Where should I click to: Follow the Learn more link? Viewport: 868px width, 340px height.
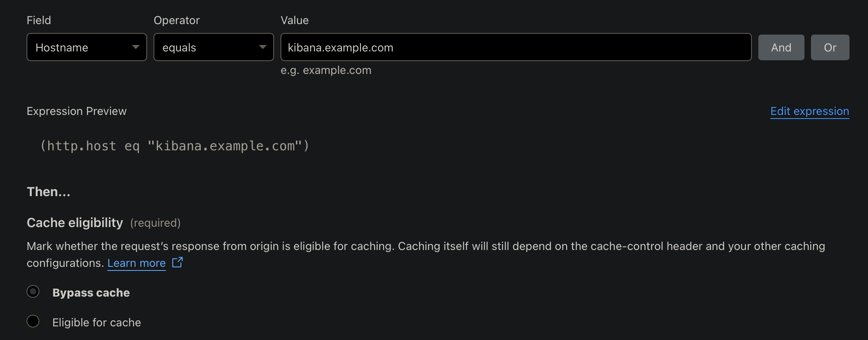pyautogui.click(x=136, y=263)
